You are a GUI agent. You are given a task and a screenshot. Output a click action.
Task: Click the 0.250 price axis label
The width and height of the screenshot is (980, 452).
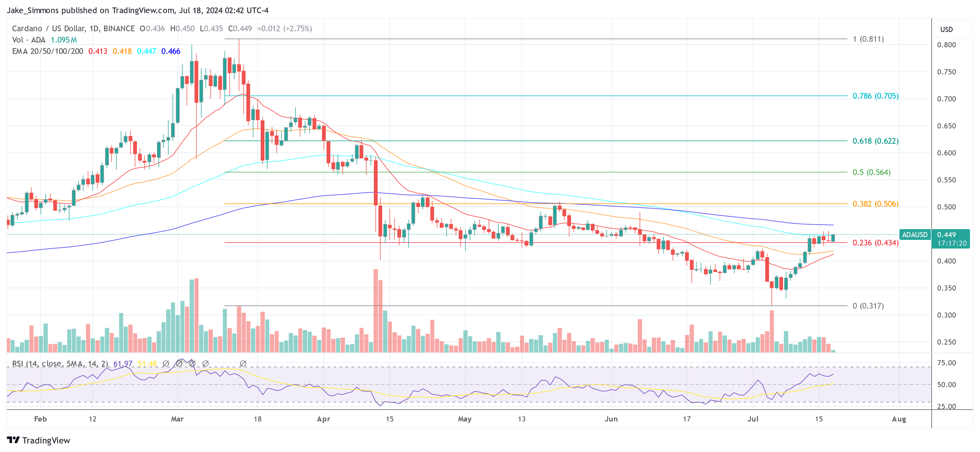[x=946, y=342]
